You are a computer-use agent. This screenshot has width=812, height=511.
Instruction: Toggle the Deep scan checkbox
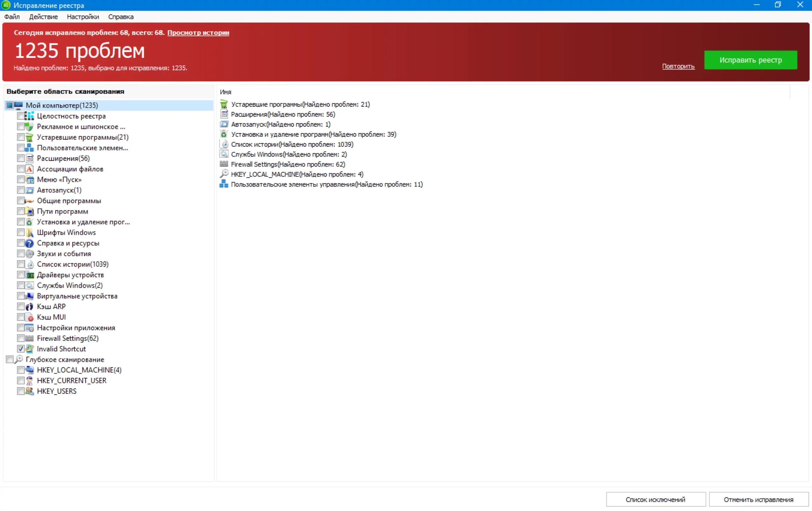point(10,359)
